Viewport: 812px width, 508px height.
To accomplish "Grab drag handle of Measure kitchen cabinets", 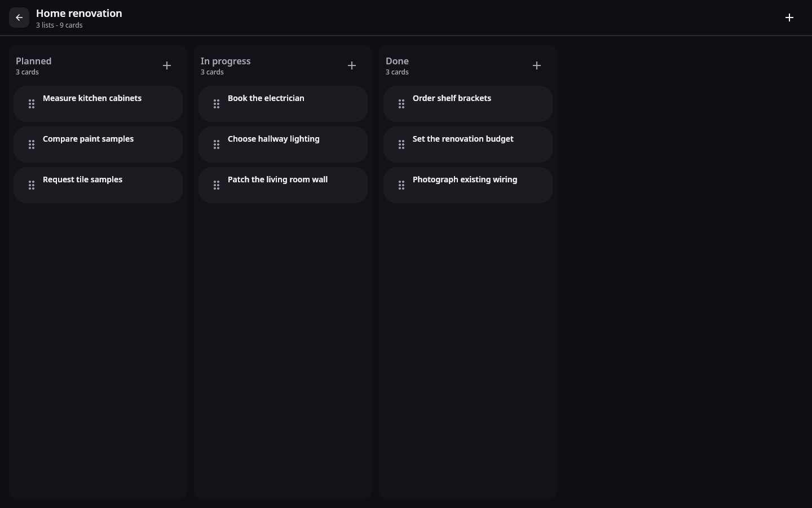I will (32, 104).
